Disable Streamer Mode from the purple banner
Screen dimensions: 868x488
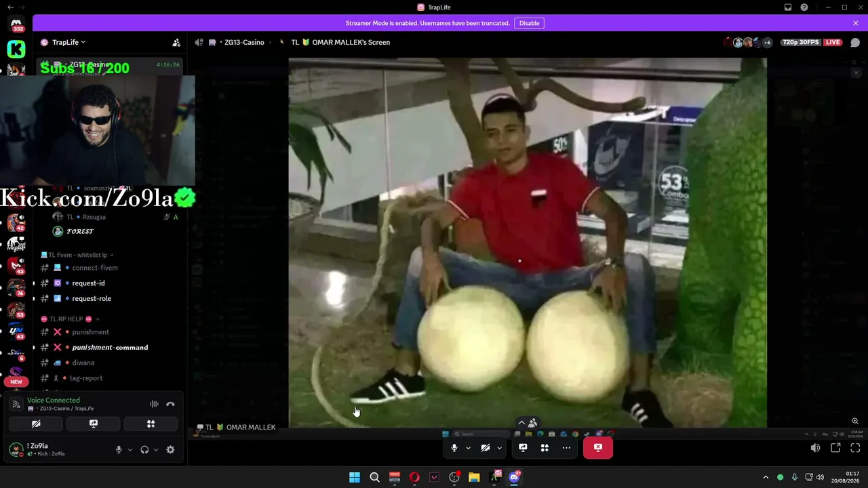[x=529, y=23]
